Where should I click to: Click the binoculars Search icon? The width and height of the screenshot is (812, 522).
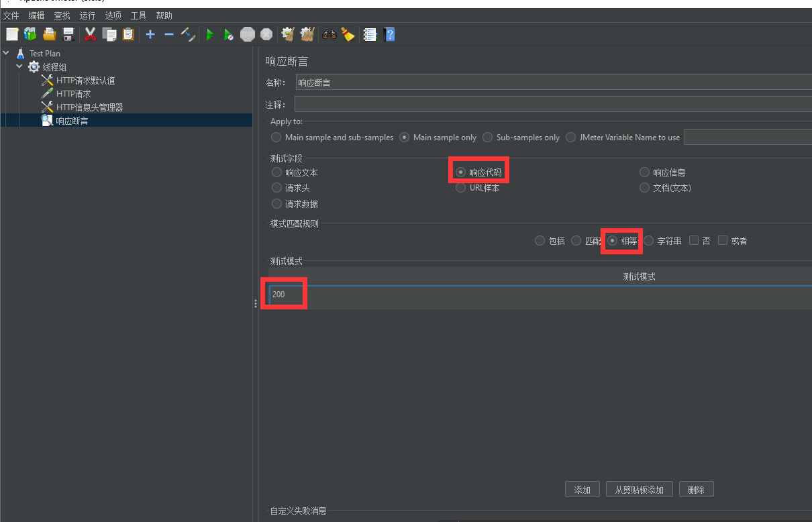tap(329, 34)
